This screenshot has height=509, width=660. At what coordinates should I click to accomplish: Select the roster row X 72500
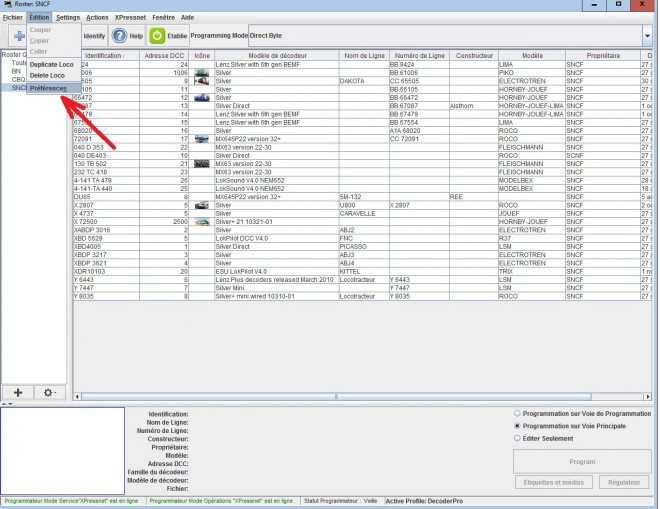pyautogui.click(x=362, y=221)
